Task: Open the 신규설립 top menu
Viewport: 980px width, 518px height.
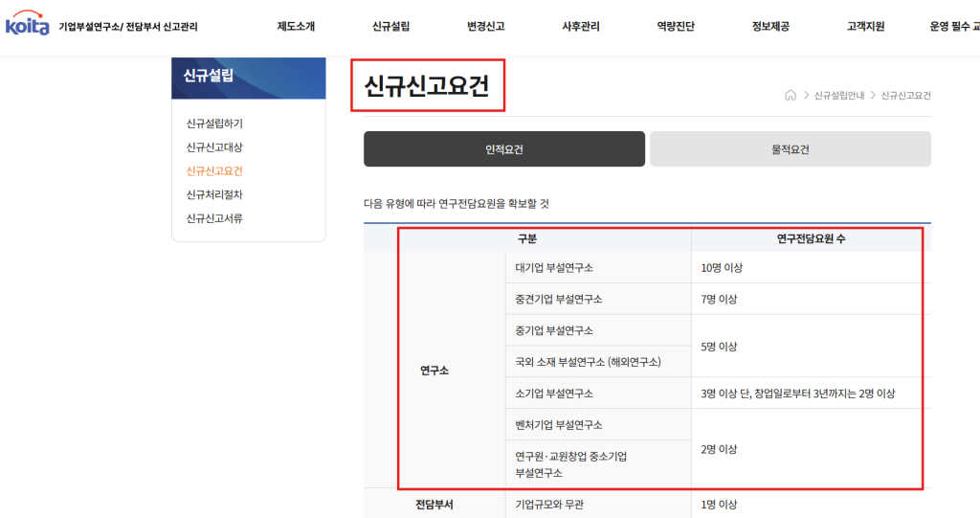Action: click(x=391, y=26)
